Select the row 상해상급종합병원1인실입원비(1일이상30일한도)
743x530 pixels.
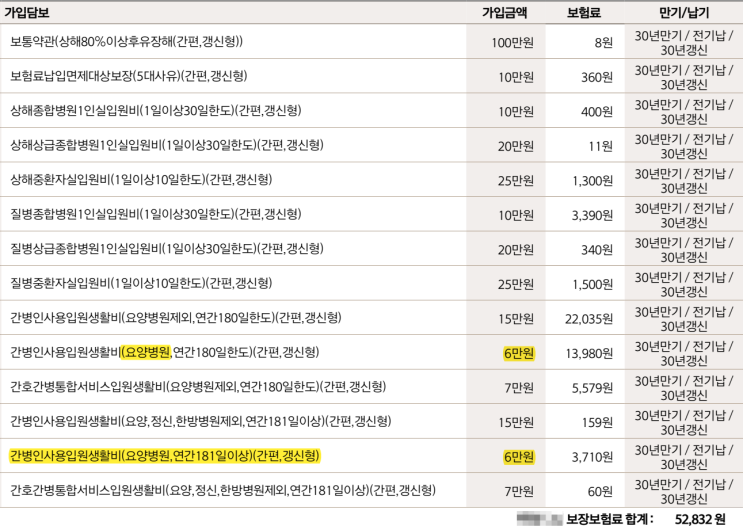pos(372,145)
